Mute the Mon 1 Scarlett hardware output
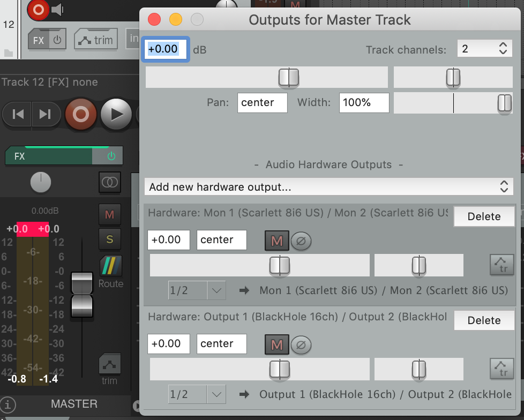This screenshot has width=524, height=420. click(276, 241)
